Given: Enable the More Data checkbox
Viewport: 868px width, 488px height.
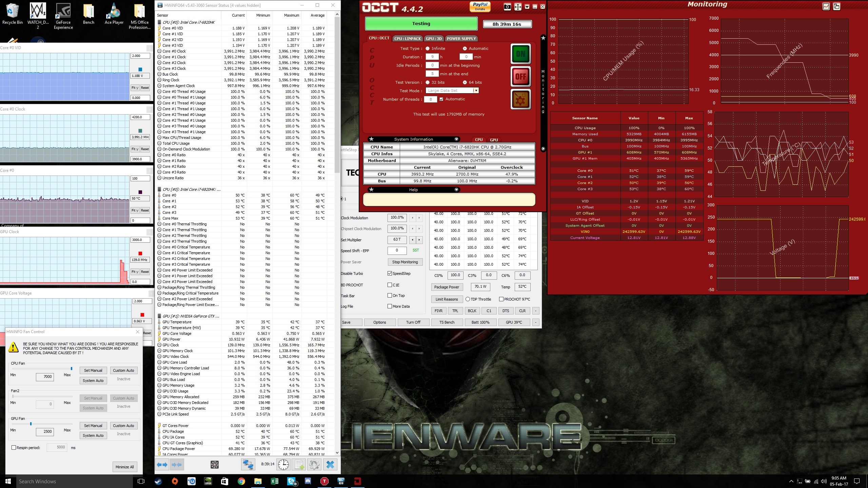Looking at the screenshot, I should (x=390, y=306).
